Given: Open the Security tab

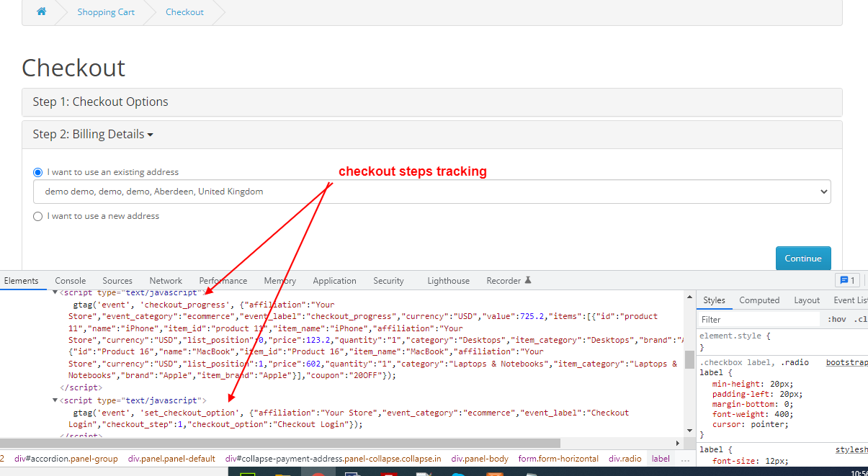Looking at the screenshot, I should coord(388,281).
